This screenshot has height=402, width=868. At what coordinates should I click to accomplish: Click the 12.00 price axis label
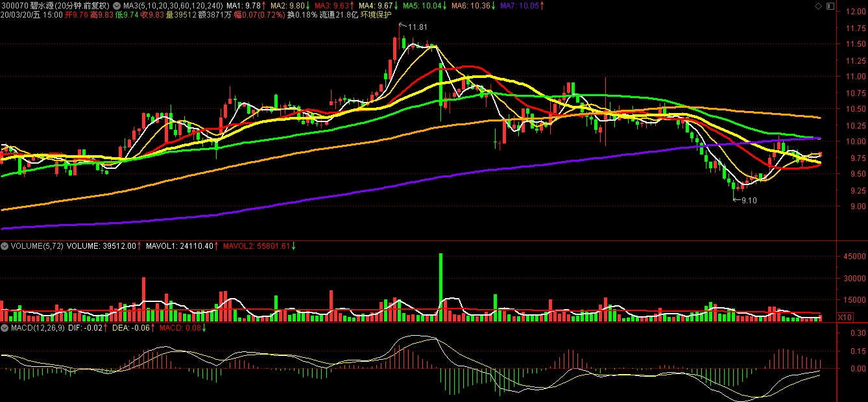(855, 12)
